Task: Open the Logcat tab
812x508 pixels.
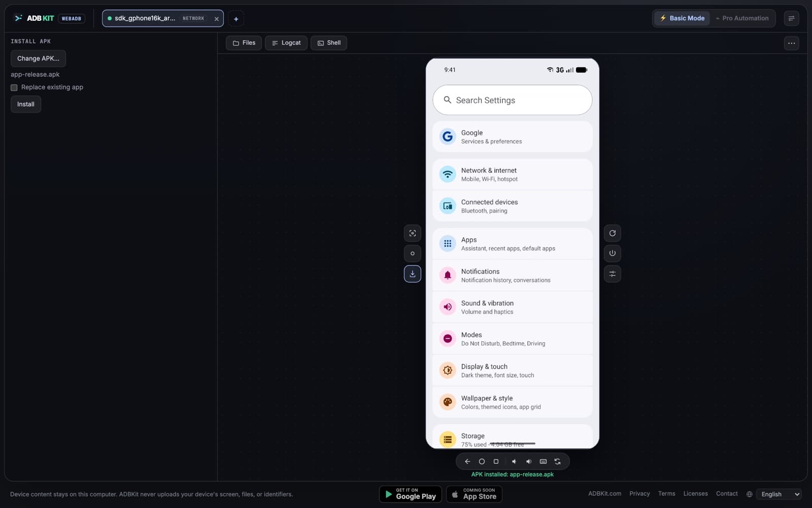Action: point(286,43)
